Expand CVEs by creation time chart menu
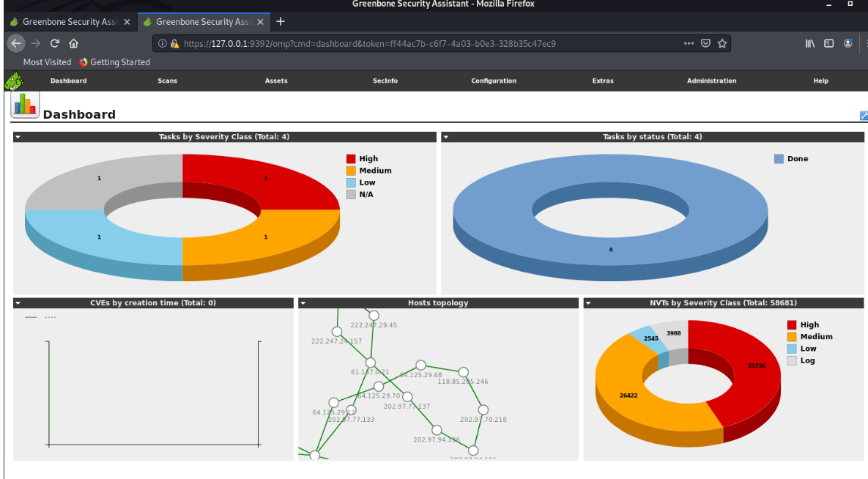Viewport: 868px width, 479px height. point(18,303)
